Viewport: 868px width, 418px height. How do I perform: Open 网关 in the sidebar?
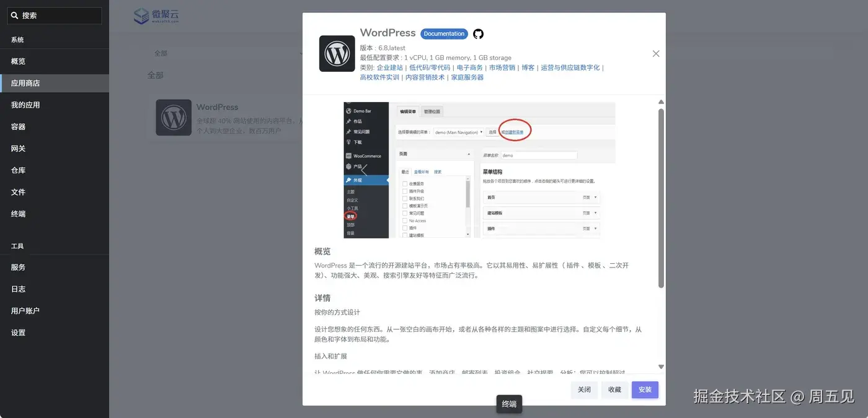[x=55, y=149]
